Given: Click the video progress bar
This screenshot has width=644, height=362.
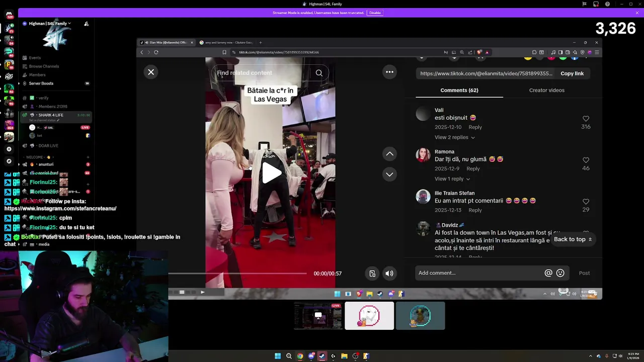Looking at the screenshot, I should point(237,274).
